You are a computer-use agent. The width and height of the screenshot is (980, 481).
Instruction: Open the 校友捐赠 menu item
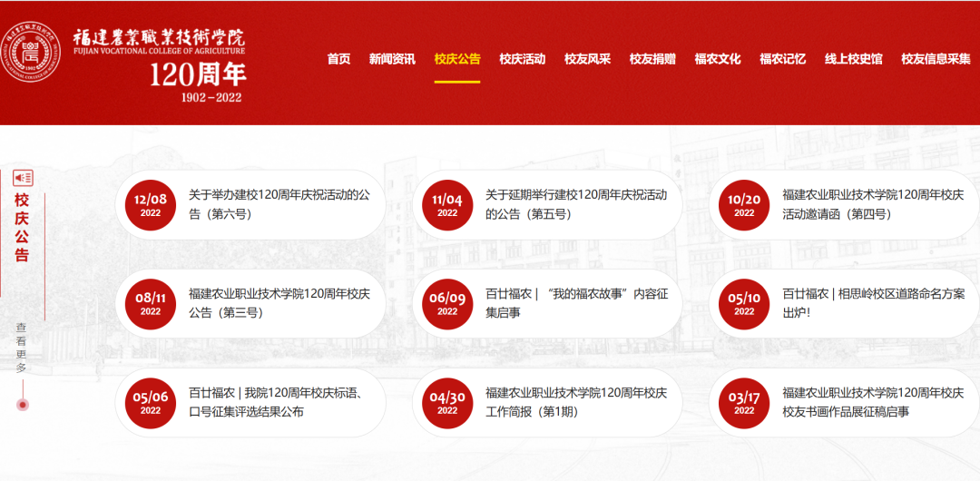click(x=652, y=59)
